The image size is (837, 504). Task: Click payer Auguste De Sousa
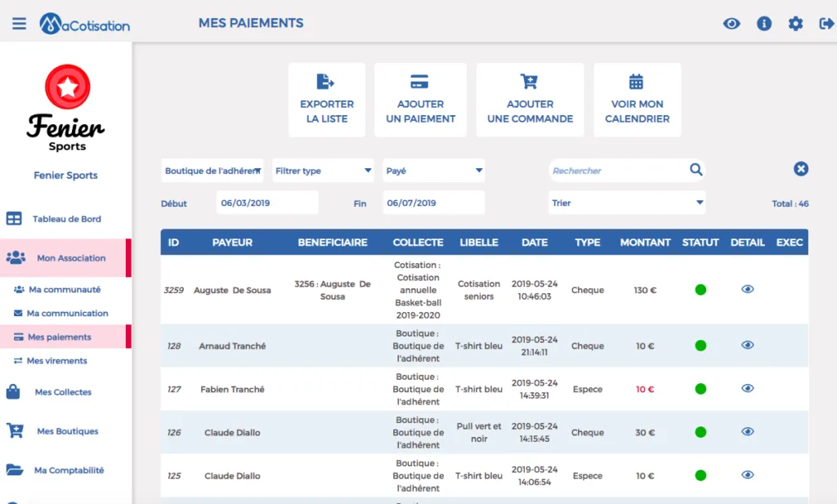click(x=232, y=290)
